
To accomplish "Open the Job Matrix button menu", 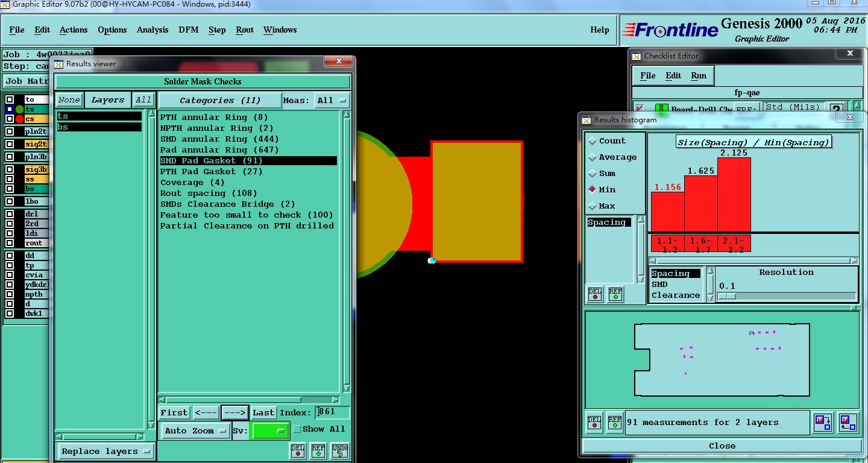I will point(27,81).
